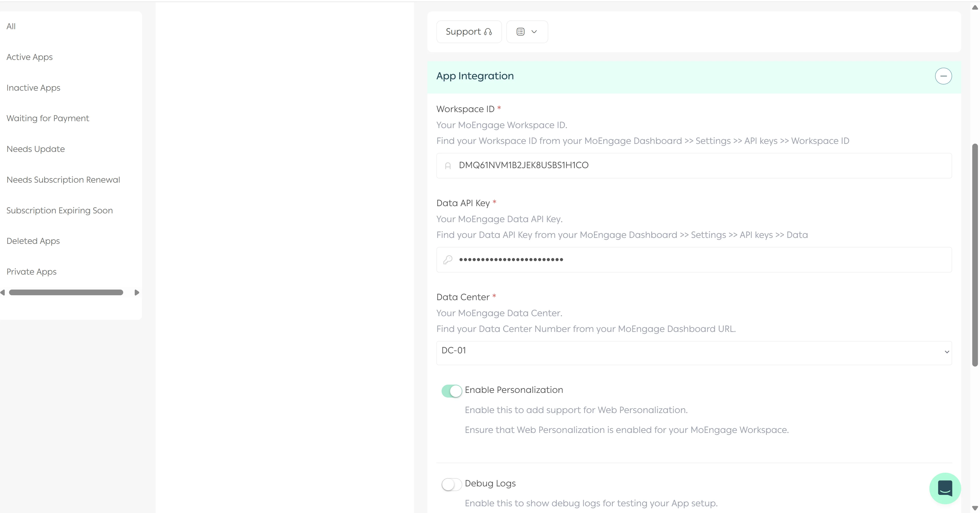The image size is (980, 513).
Task: Select Needs Subscription Renewal filter
Action: coord(63,180)
